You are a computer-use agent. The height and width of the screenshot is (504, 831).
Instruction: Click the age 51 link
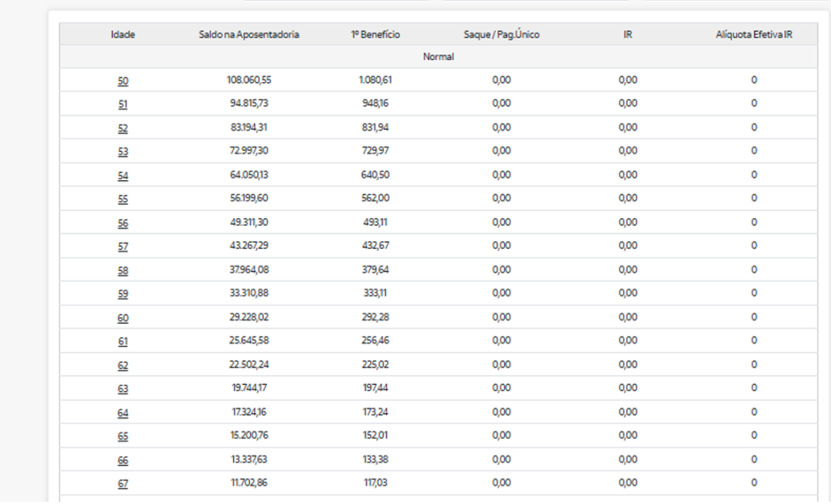click(123, 105)
